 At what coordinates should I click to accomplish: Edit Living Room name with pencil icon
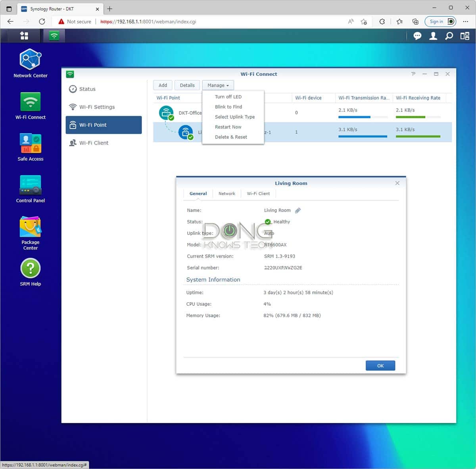pyautogui.click(x=298, y=210)
